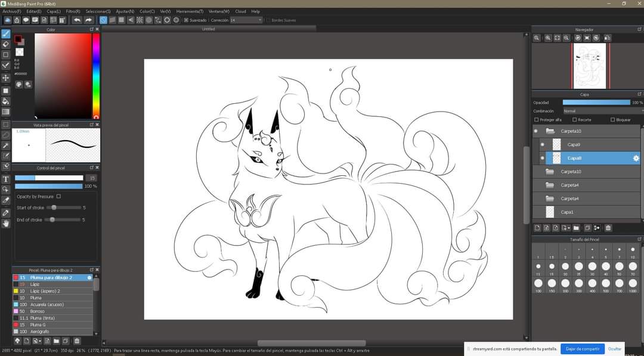Image resolution: width=644 pixels, height=356 pixels.
Task: Select the Brush tool in the left toolbar
Action: pos(6,33)
